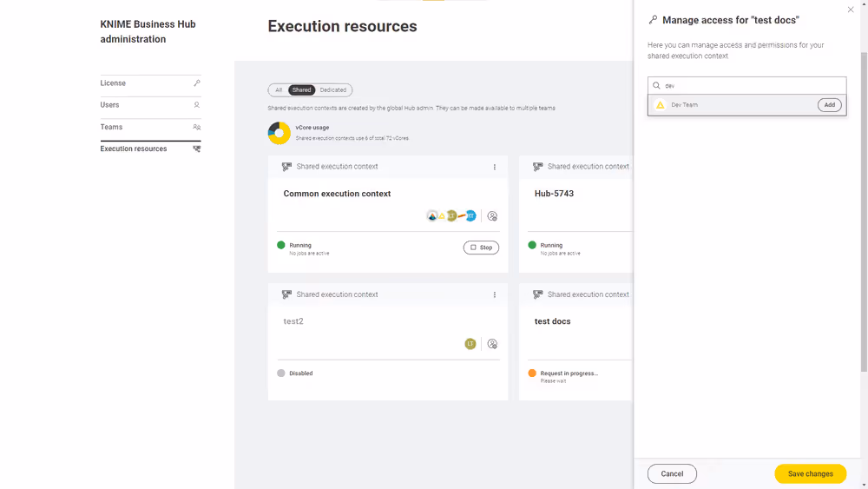Close the Manage access panel
This screenshot has width=868, height=489.
(851, 10)
